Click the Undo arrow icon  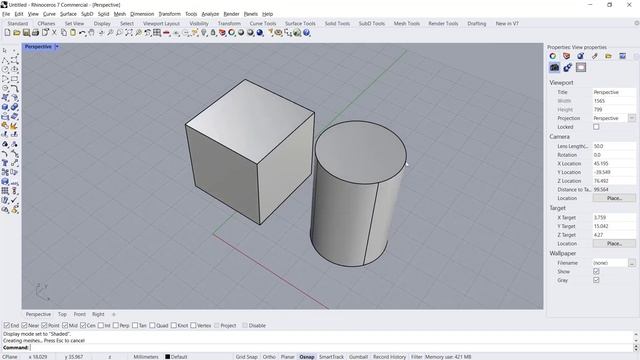point(82,32)
